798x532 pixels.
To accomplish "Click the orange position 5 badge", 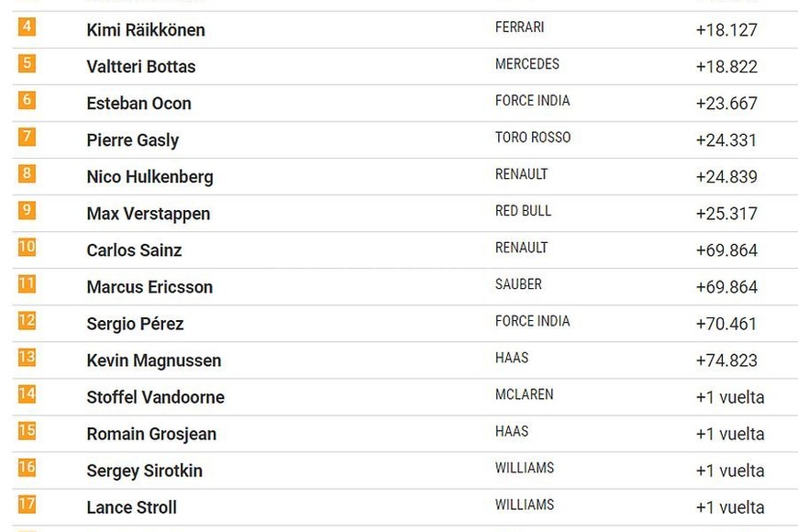I will coord(27,63).
